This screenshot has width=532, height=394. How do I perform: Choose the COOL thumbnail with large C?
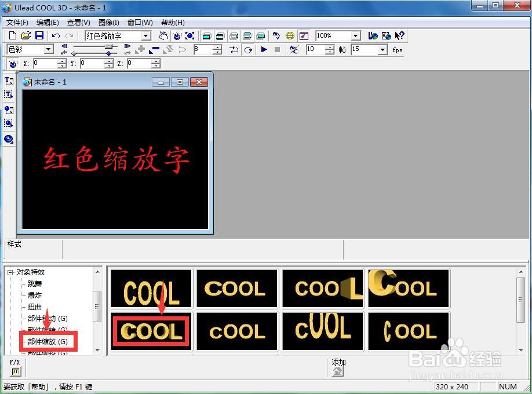tap(409, 289)
